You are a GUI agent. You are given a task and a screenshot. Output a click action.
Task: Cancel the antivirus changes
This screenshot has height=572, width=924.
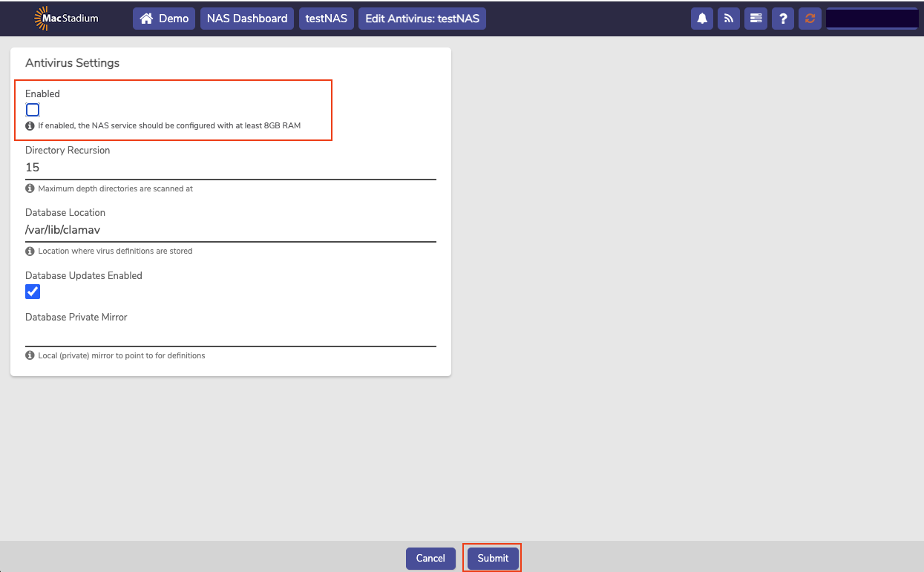[430, 559]
